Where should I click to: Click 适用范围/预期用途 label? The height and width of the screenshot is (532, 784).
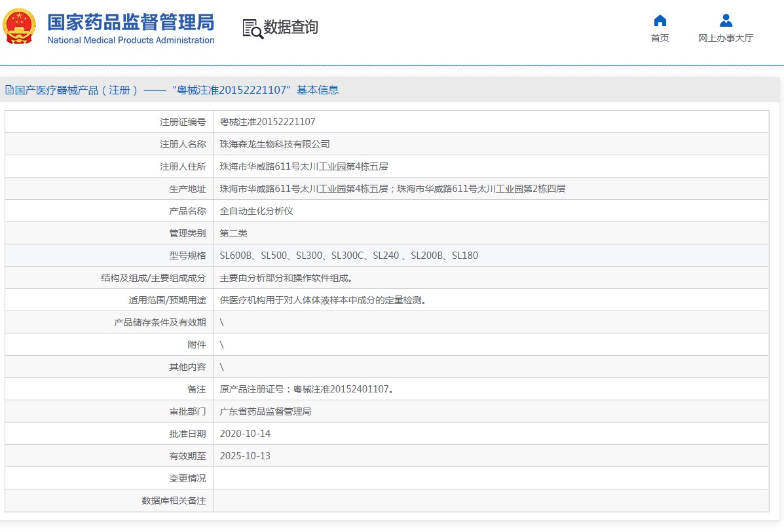(x=167, y=301)
